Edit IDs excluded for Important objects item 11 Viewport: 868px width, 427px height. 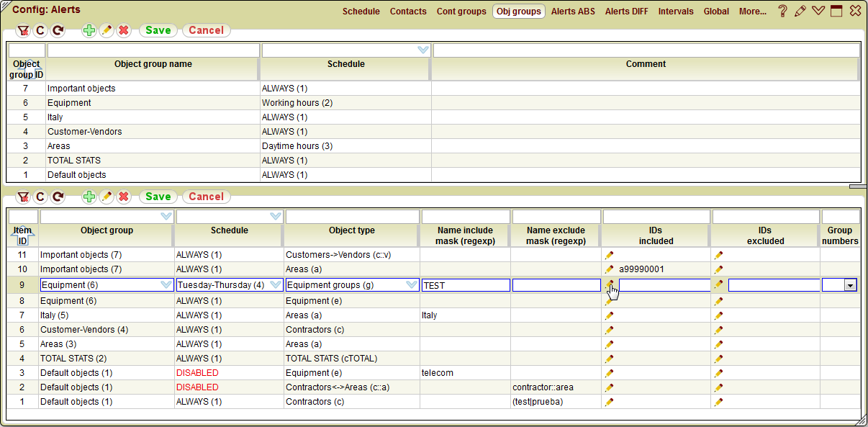pyautogui.click(x=718, y=255)
